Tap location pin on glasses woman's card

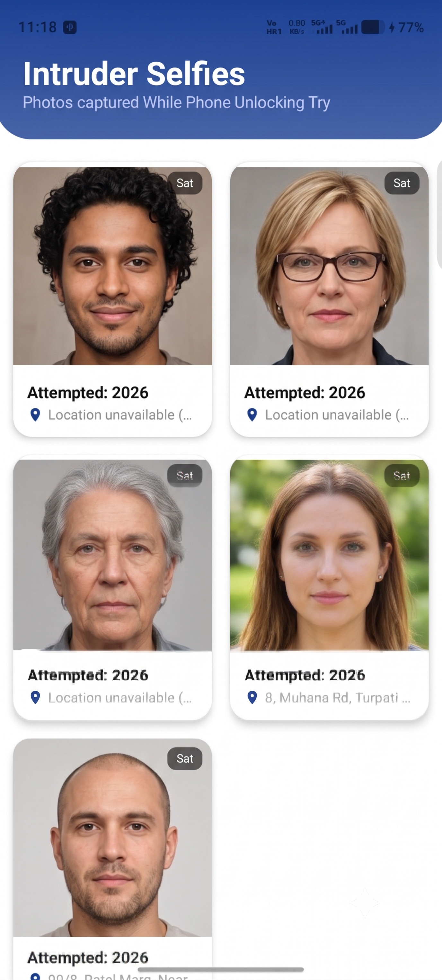coord(252,415)
